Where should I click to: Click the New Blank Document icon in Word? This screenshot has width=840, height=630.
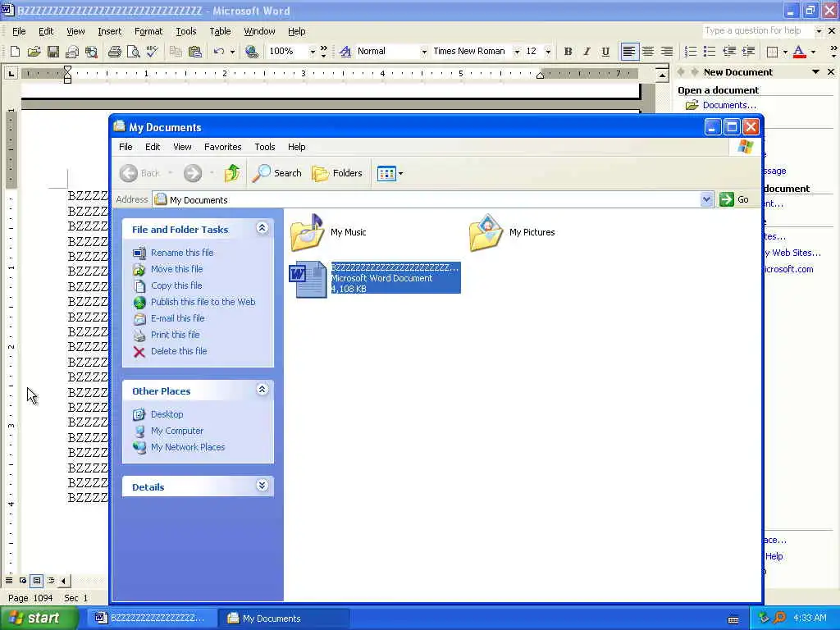coord(15,52)
